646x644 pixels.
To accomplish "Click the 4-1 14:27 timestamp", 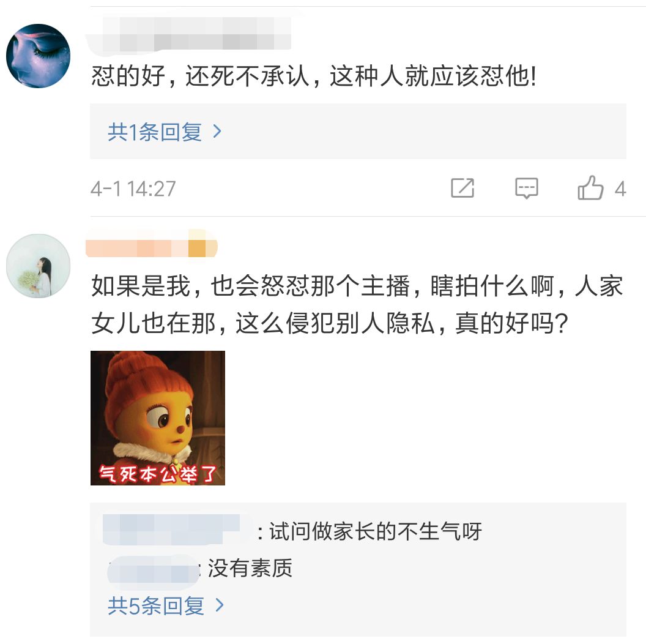I will [x=133, y=189].
